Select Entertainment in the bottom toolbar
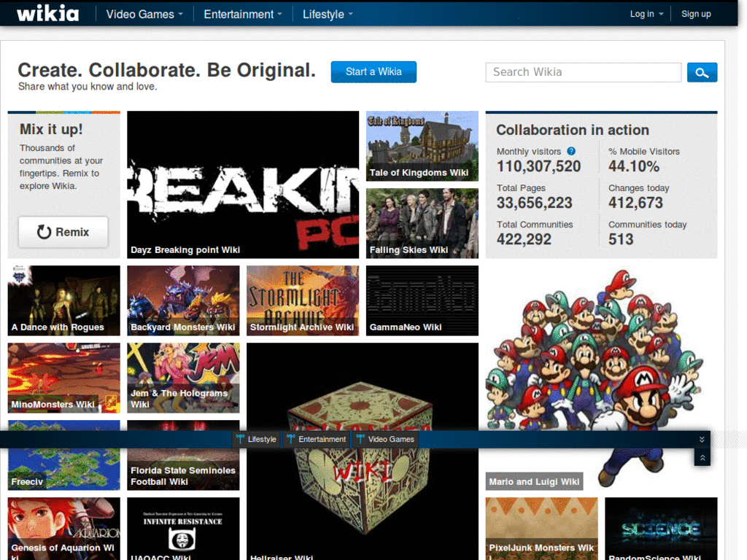Viewport: 747px width, 560px height. pos(317,439)
